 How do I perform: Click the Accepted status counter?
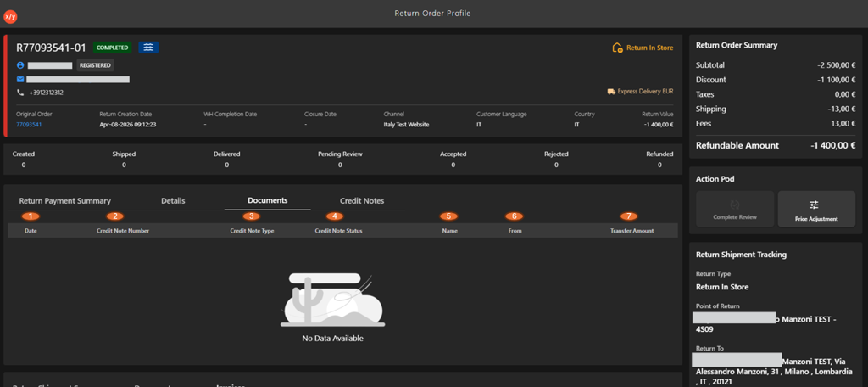[453, 159]
